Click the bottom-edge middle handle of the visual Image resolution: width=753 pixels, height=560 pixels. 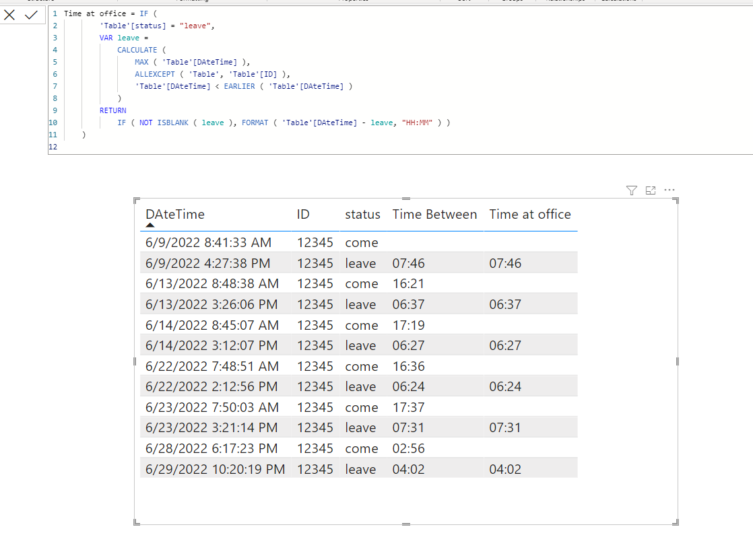coord(406,524)
